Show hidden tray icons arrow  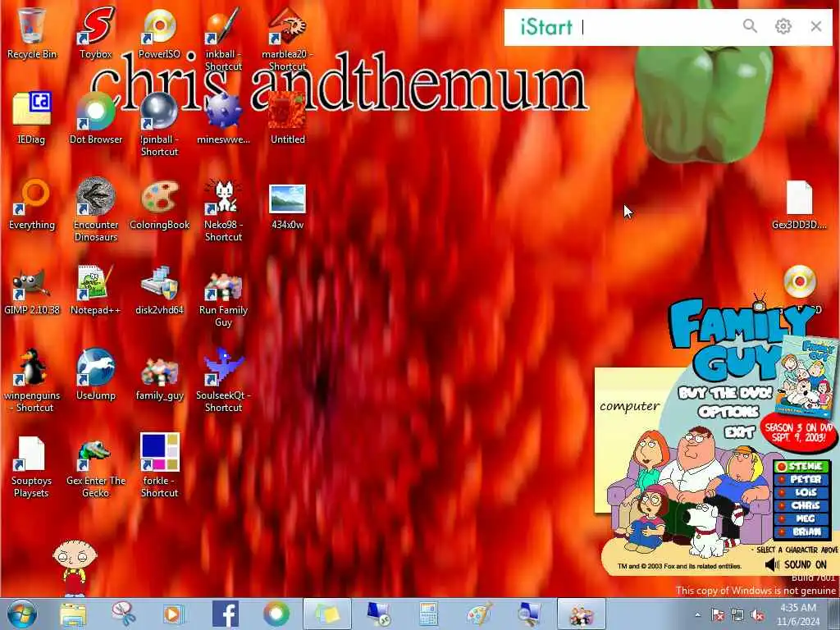[697, 614]
